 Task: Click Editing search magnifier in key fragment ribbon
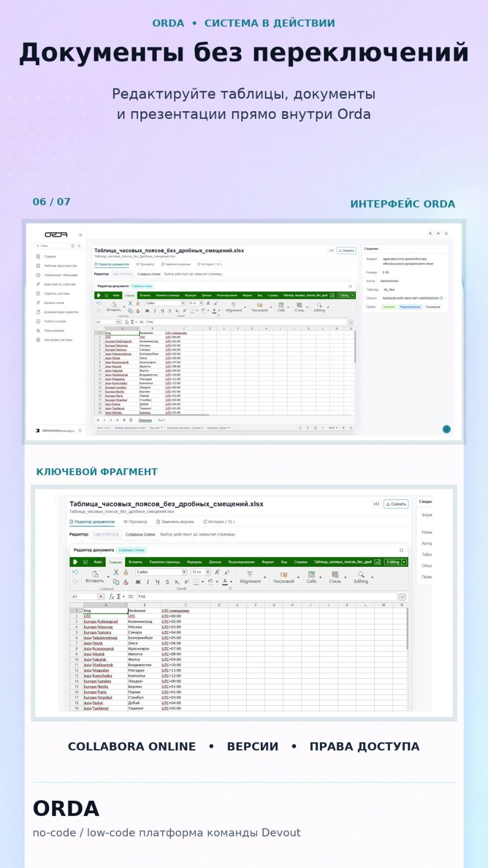[x=361, y=574]
